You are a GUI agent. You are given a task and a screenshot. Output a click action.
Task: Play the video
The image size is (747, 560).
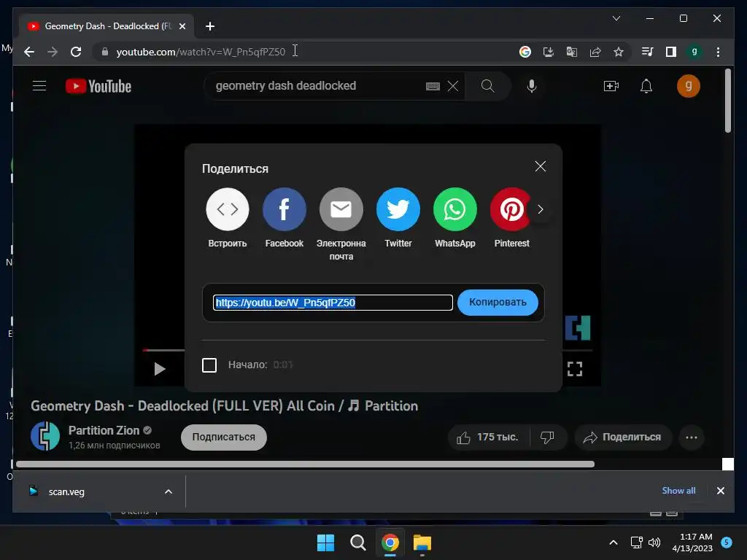[160, 369]
